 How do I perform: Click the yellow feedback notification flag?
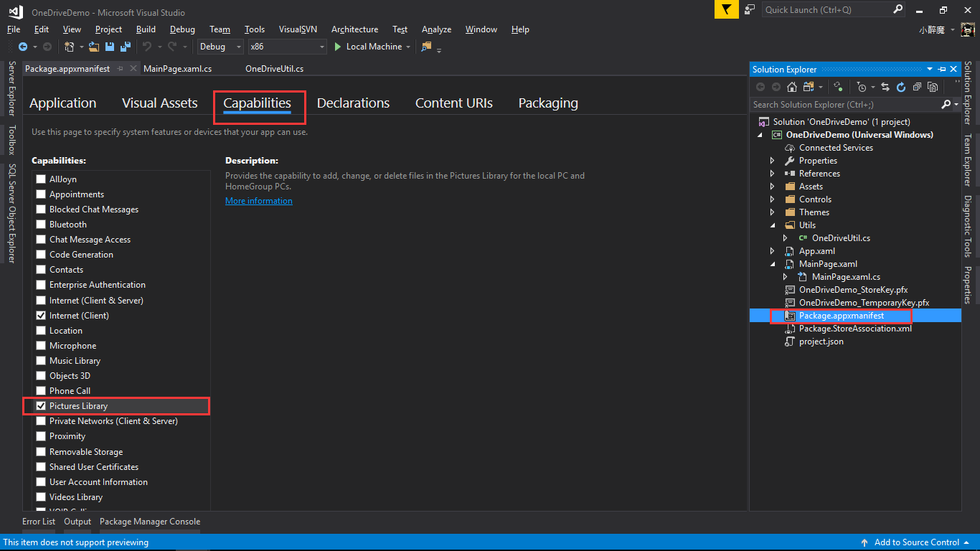pyautogui.click(x=726, y=9)
